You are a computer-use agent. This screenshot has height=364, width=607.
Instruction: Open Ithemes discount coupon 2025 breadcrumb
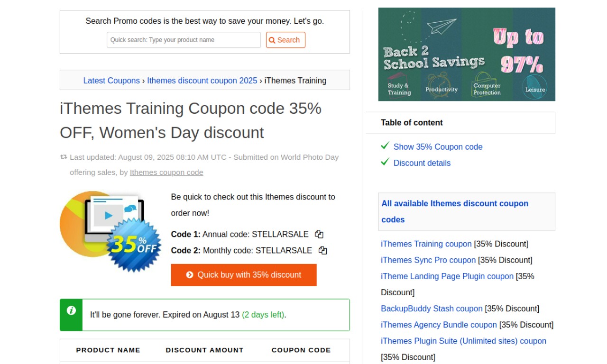(202, 81)
